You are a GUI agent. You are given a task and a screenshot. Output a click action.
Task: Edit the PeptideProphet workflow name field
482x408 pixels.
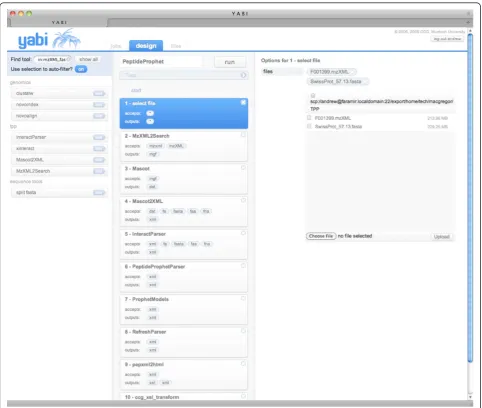[162, 61]
